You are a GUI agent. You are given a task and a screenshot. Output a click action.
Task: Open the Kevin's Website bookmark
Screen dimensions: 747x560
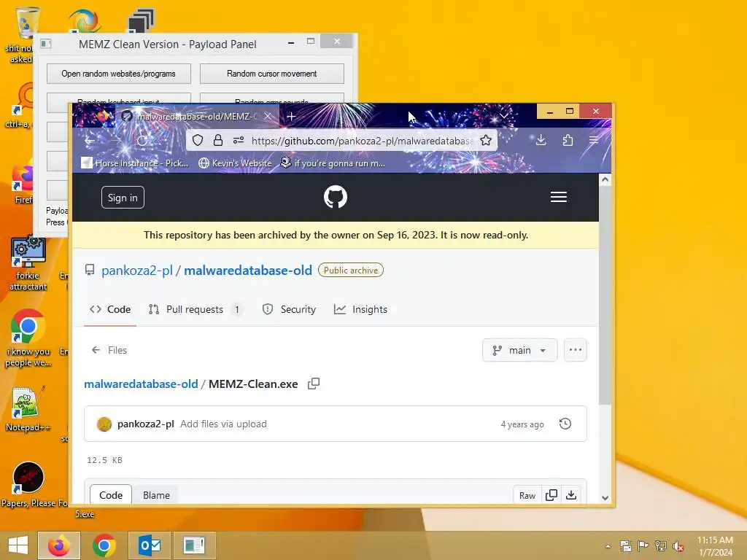[x=235, y=163]
